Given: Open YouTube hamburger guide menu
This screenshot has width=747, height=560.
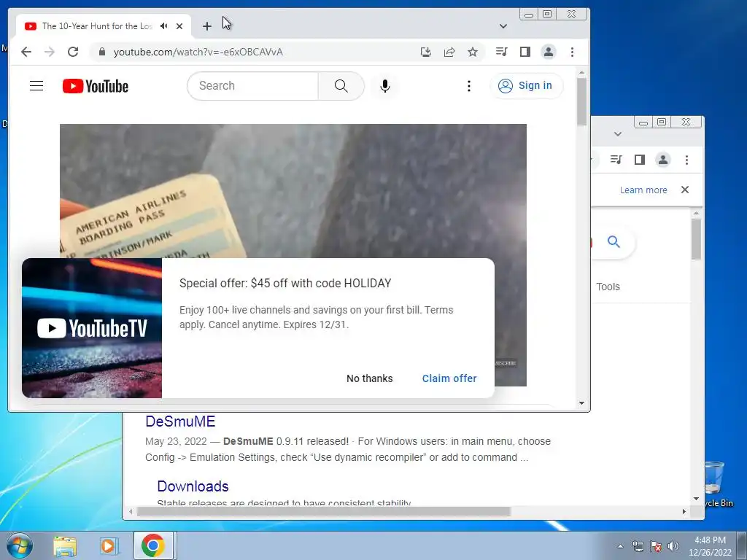Looking at the screenshot, I should coord(36,86).
